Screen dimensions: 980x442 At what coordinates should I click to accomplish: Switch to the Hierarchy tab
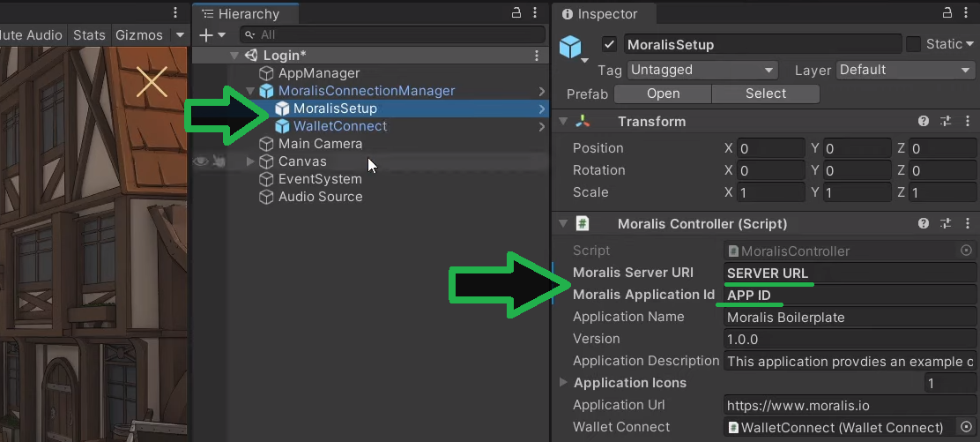(x=246, y=14)
